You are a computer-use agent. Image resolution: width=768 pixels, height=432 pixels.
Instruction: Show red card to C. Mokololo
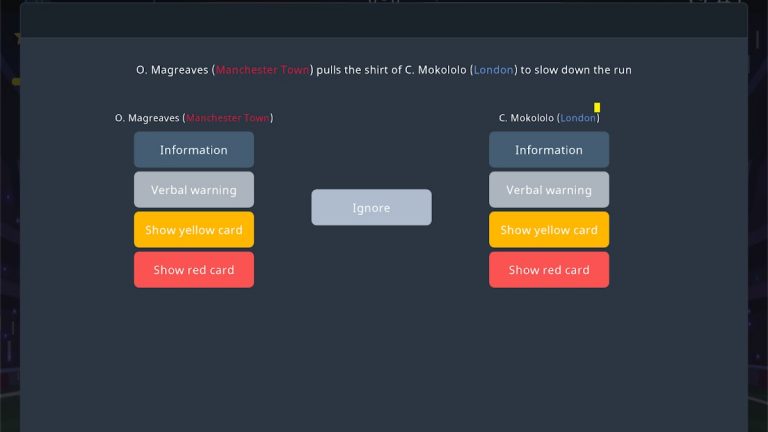tap(548, 270)
